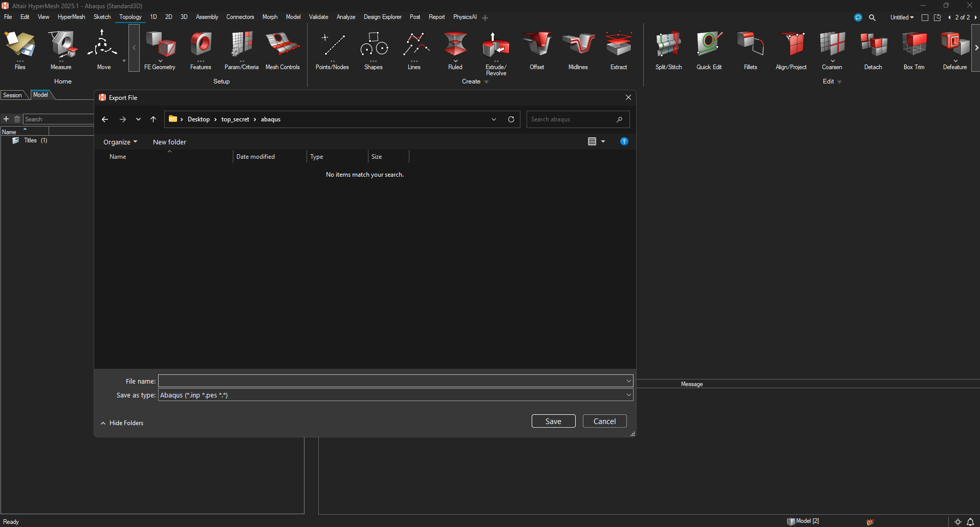Activate the Move tool
Viewport: 980px width, 527px height.
[x=103, y=50]
